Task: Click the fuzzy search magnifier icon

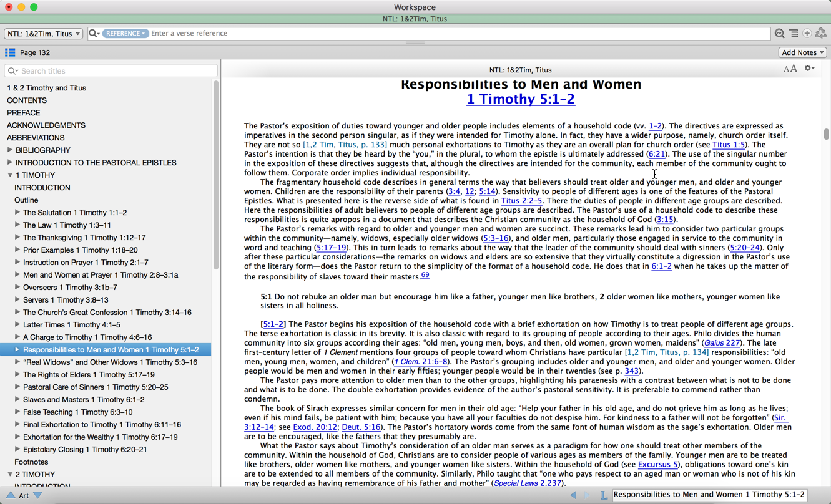Action: (x=780, y=34)
